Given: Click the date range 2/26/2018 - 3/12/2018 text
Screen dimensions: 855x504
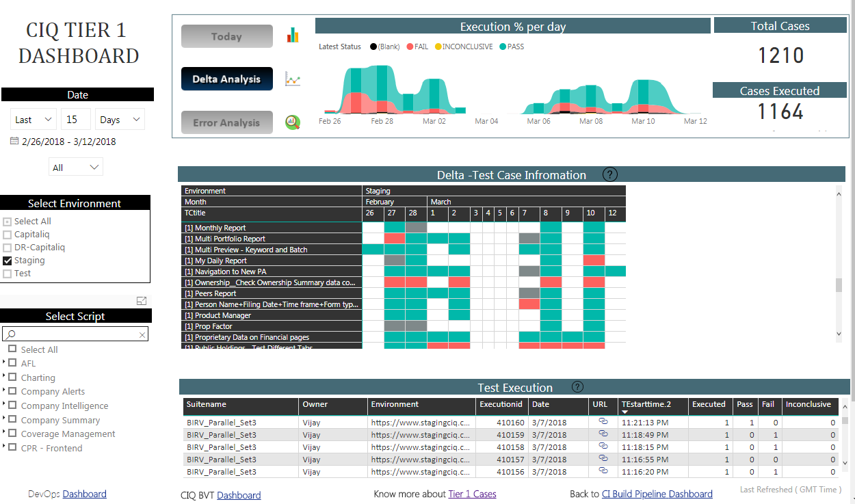Looking at the screenshot, I should [x=69, y=142].
